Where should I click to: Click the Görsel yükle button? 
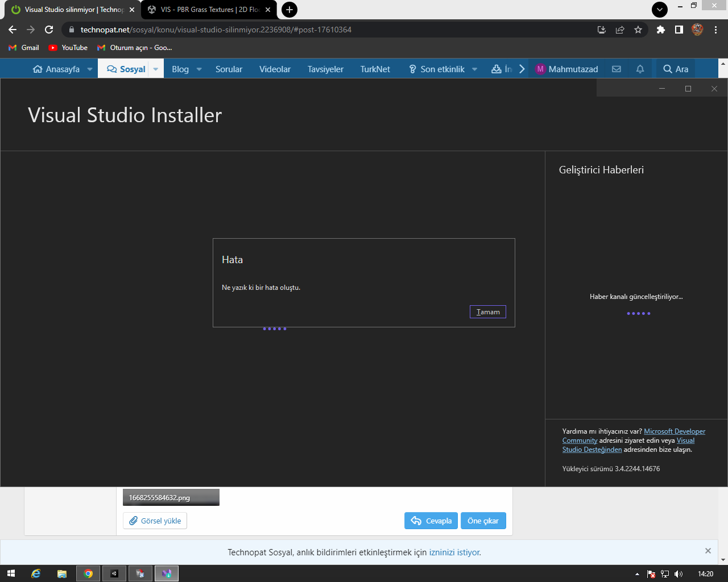pyautogui.click(x=155, y=521)
